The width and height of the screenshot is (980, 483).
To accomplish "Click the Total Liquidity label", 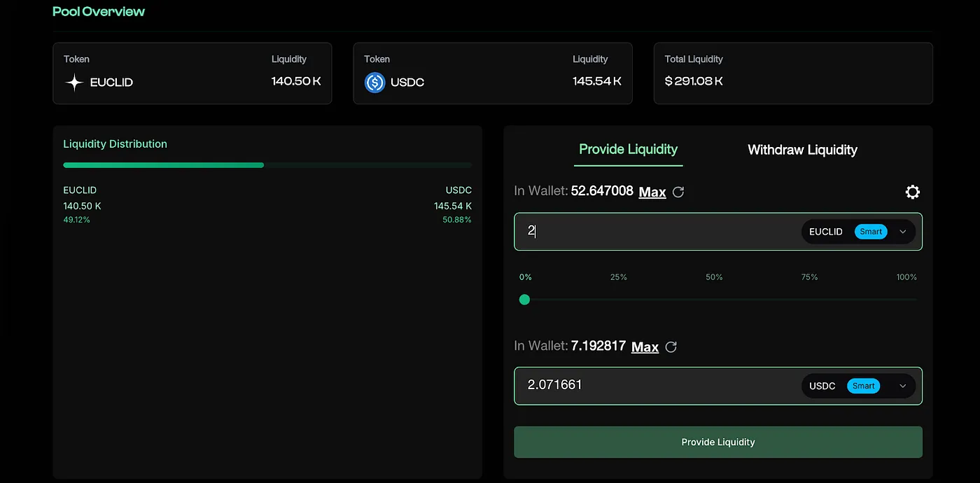I will (x=694, y=59).
